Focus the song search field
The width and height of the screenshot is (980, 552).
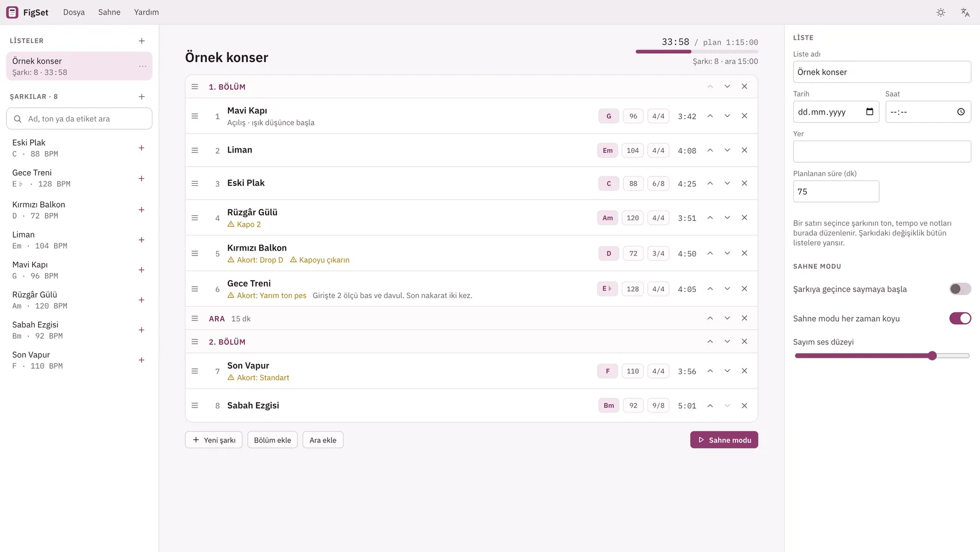click(x=79, y=119)
